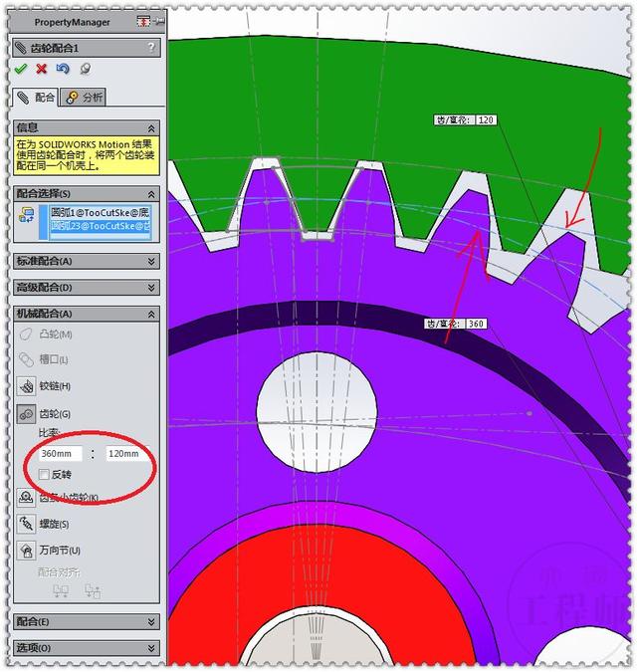This screenshot has width=637, height=672.
Task: Click the PropertyManager header split icon
Action: coord(143,21)
